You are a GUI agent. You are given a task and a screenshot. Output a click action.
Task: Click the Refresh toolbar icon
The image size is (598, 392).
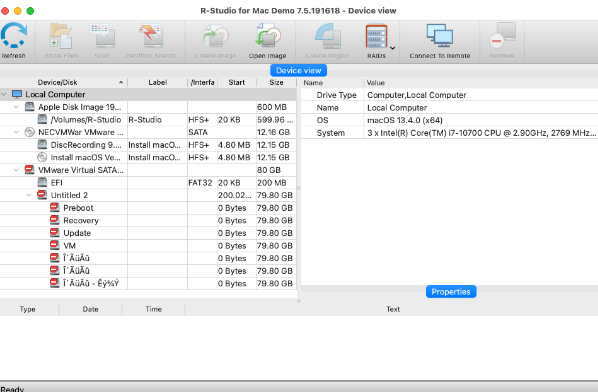coord(14,36)
